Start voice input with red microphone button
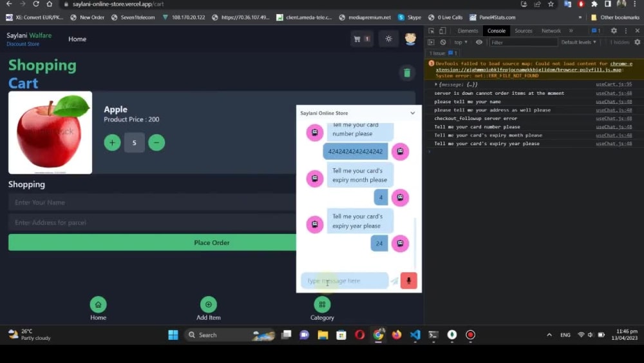The image size is (644, 363). (409, 280)
